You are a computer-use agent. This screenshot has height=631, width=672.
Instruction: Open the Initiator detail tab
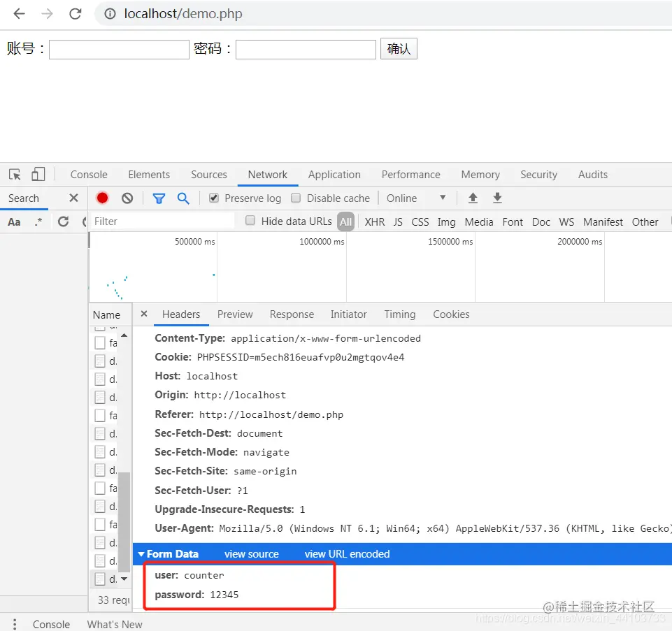click(348, 314)
